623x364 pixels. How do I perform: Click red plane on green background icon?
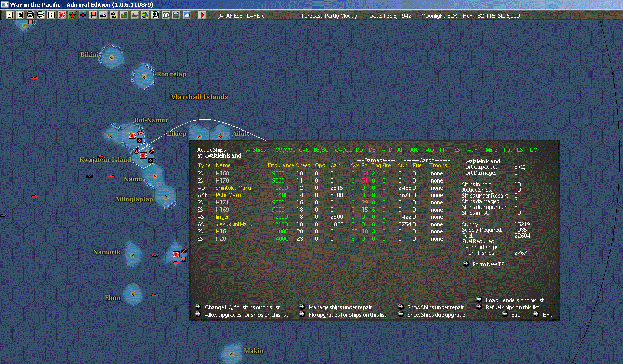tap(72, 15)
